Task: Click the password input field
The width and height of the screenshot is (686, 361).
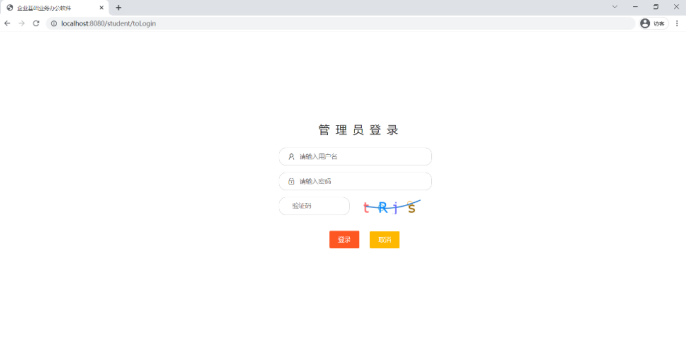Action: click(355, 181)
